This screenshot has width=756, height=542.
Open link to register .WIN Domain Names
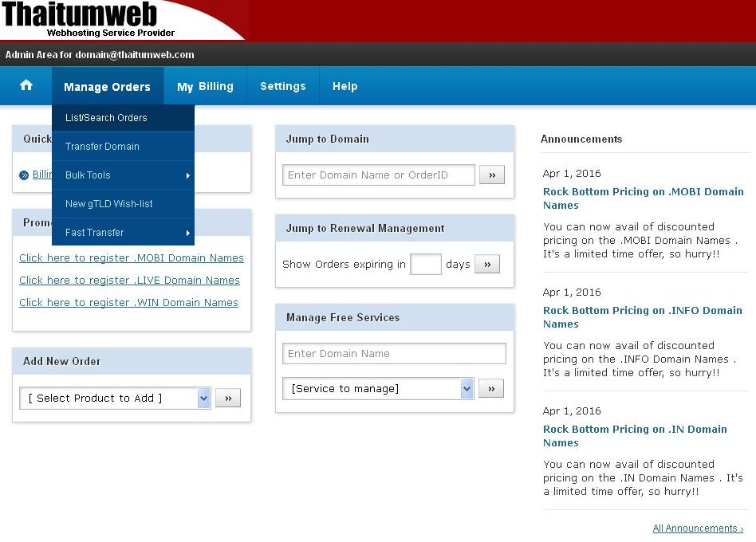tap(128, 302)
